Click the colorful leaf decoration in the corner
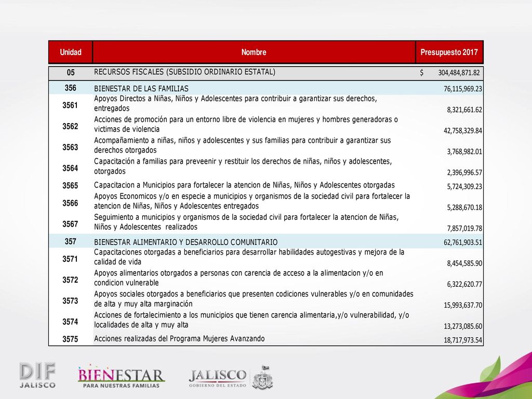The image size is (532, 399). click(x=491, y=377)
